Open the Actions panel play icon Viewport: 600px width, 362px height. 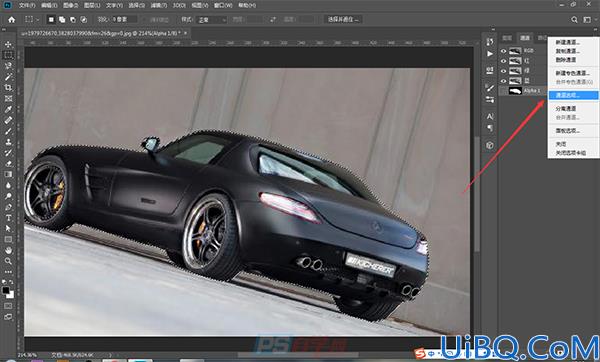coord(490,54)
